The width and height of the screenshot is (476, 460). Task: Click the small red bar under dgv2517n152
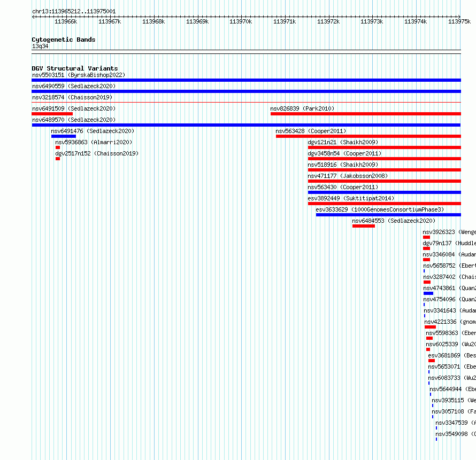(x=58, y=159)
